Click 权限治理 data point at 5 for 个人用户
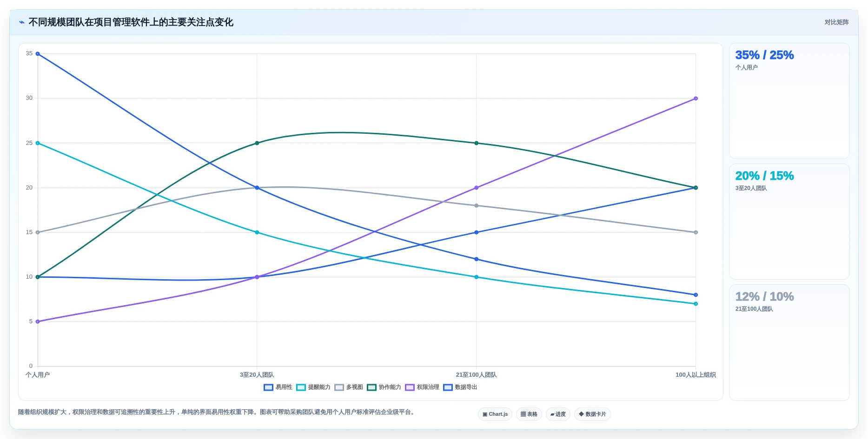Viewport: 868px width, 439px height. click(38, 321)
